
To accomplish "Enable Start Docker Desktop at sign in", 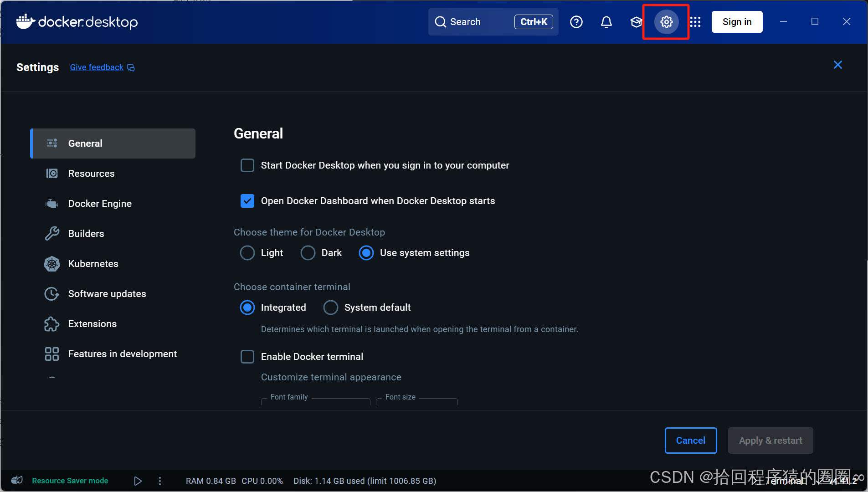I will pos(247,165).
